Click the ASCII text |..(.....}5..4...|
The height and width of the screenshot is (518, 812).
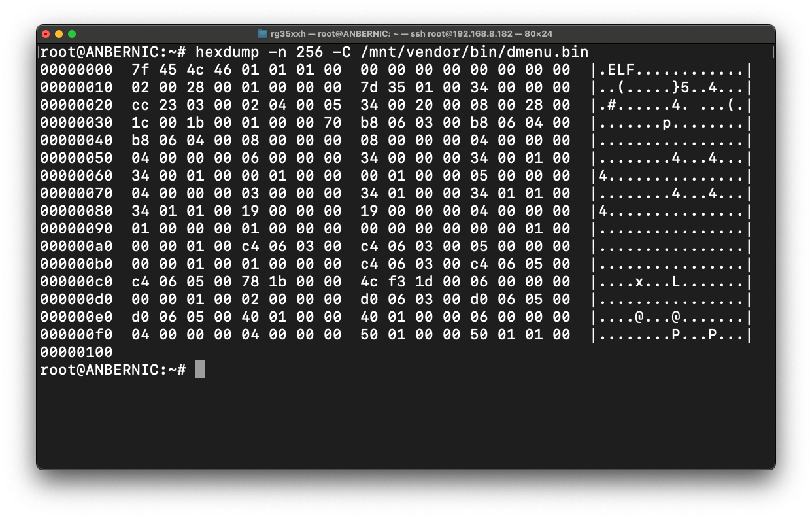click(671, 87)
